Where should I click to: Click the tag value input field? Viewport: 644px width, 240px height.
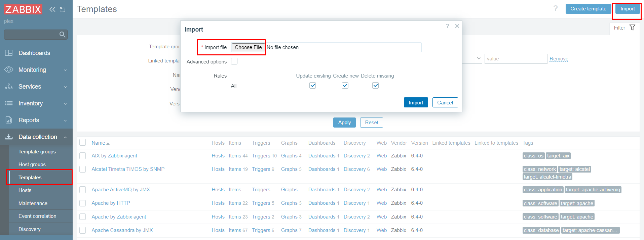point(516,59)
